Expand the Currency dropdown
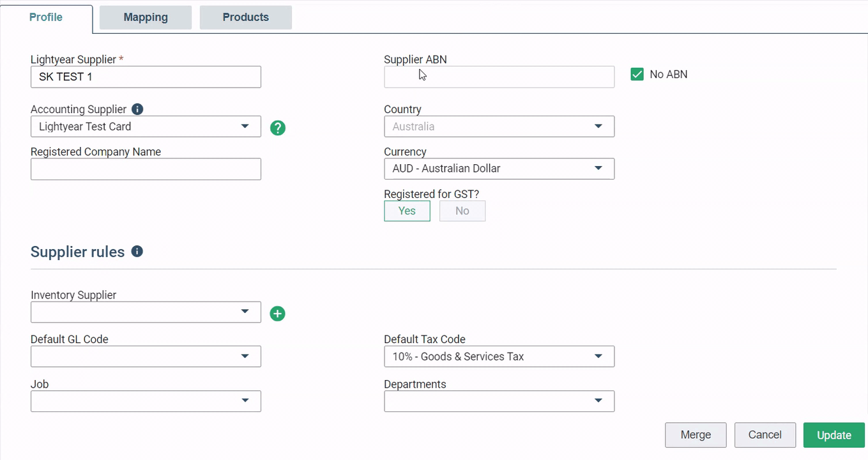This screenshot has width=868, height=460. coord(499,169)
